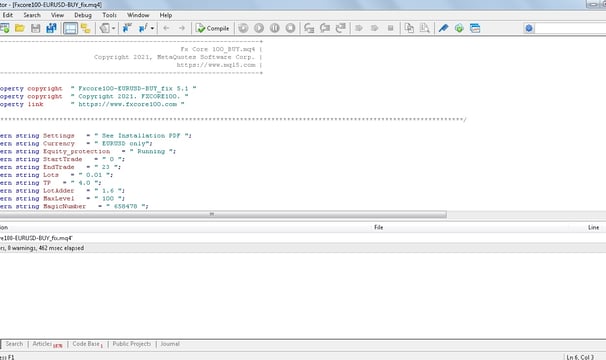Click the 'Ln 6, Col 2' status bar entry
The height and width of the screenshot is (360, 606).
coord(580,357)
